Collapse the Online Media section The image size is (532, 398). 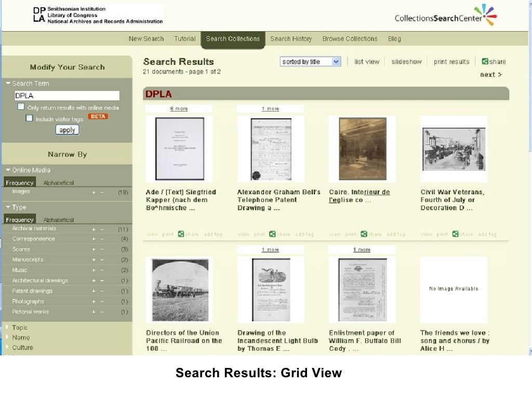8,170
